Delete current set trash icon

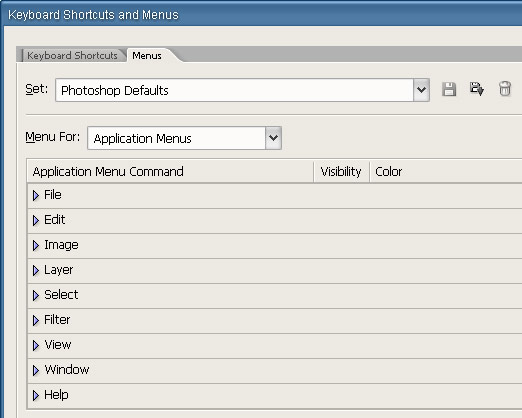[x=505, y=89]
